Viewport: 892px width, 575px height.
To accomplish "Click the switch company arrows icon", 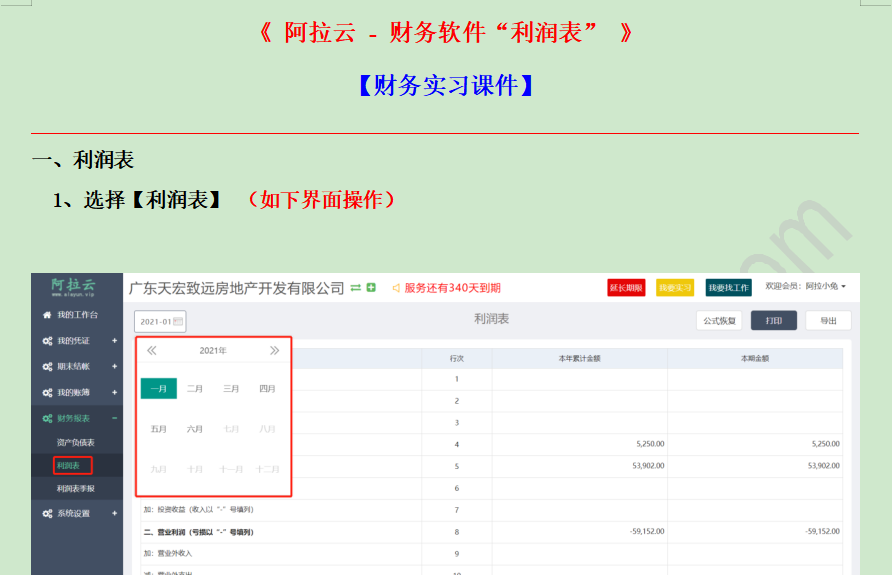I will [356, 288].
